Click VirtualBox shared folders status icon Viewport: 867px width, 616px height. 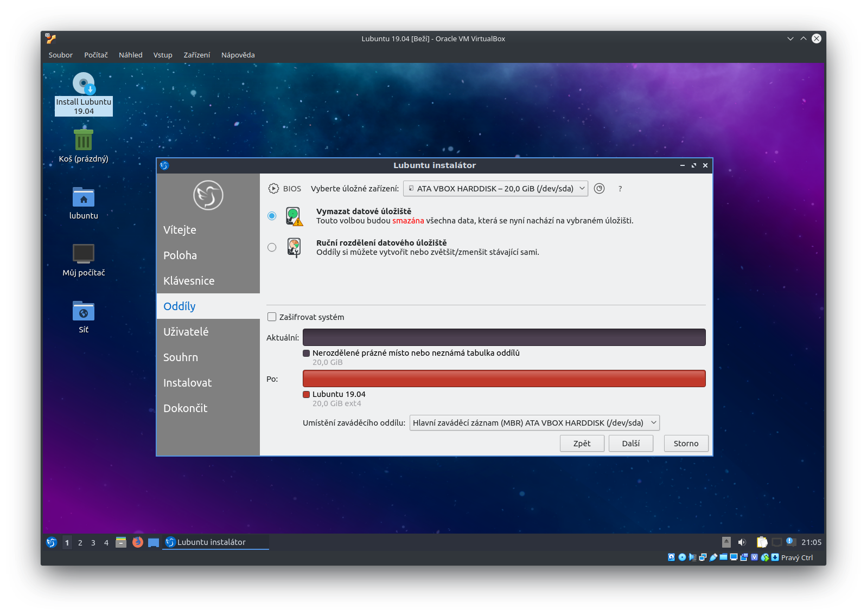click(x=723, y=556)
